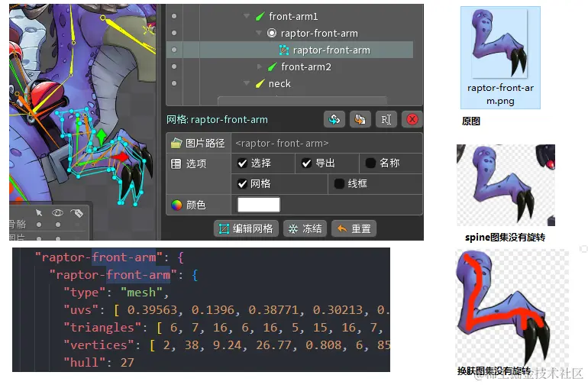Click the raptor-front-arm slot circle icon
Viewport: 588px width, 385px height.
coord(272,33)
